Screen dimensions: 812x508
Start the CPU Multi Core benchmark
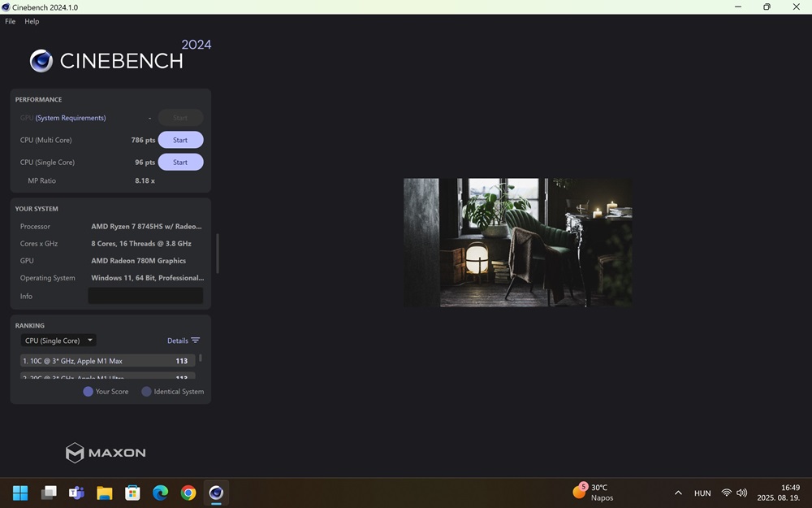180,140
